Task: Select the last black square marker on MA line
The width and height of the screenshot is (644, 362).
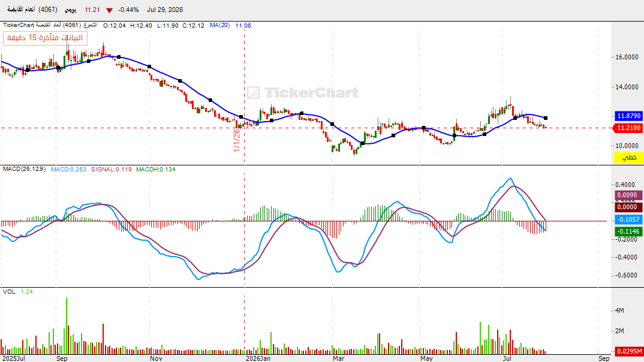Action: point(546,118)
